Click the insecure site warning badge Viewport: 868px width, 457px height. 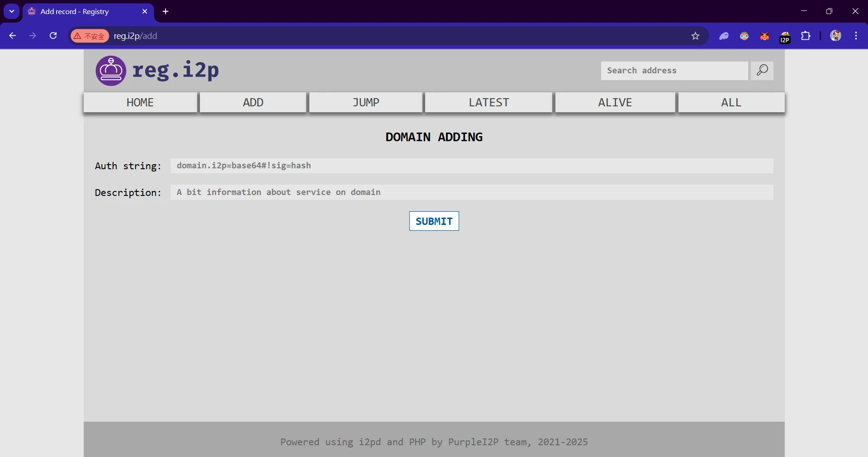(90, 36)
